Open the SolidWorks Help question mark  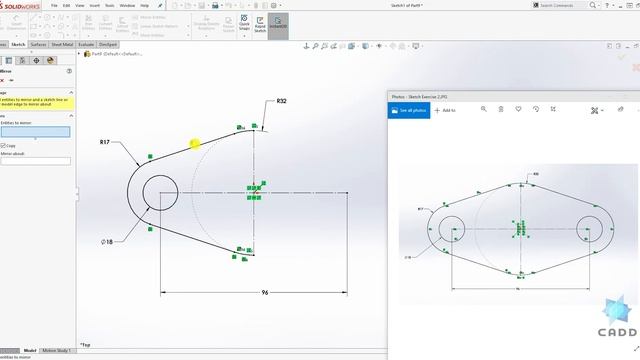point(607,6)
